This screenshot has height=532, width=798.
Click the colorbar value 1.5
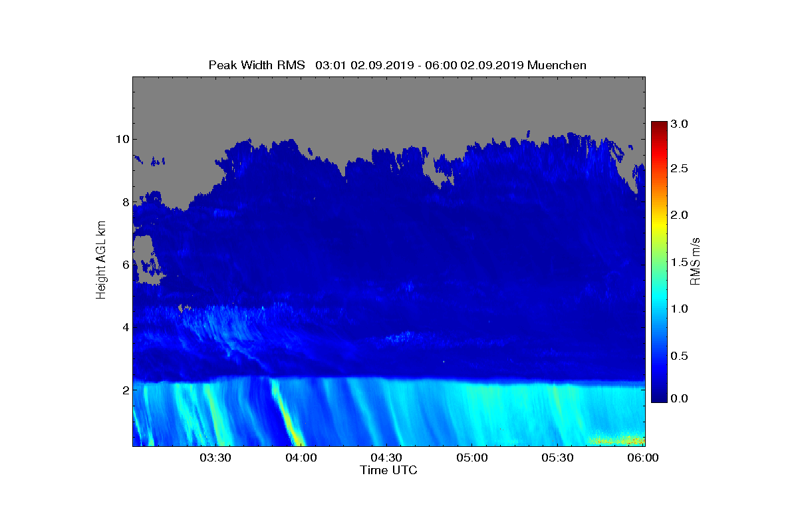(x=679, y=263)
